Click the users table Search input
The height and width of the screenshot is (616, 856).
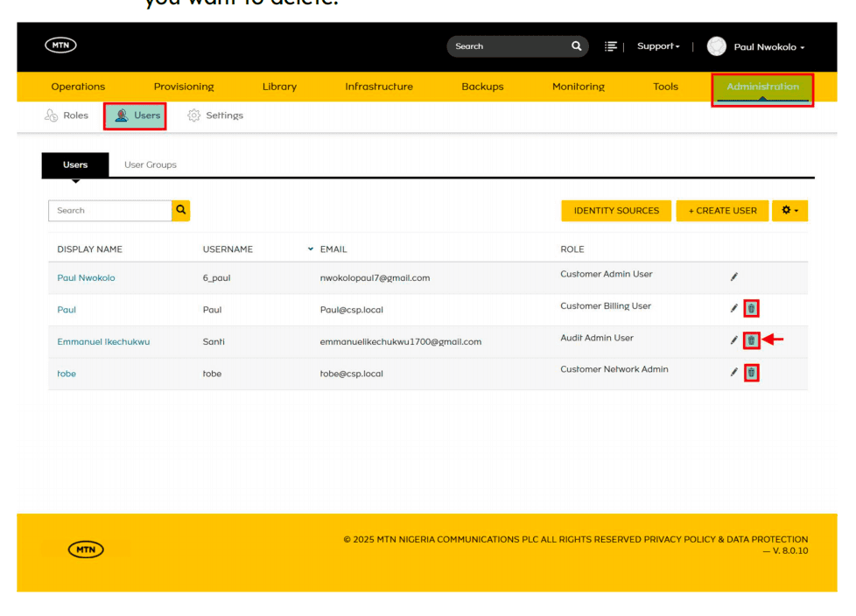(110, 211)
